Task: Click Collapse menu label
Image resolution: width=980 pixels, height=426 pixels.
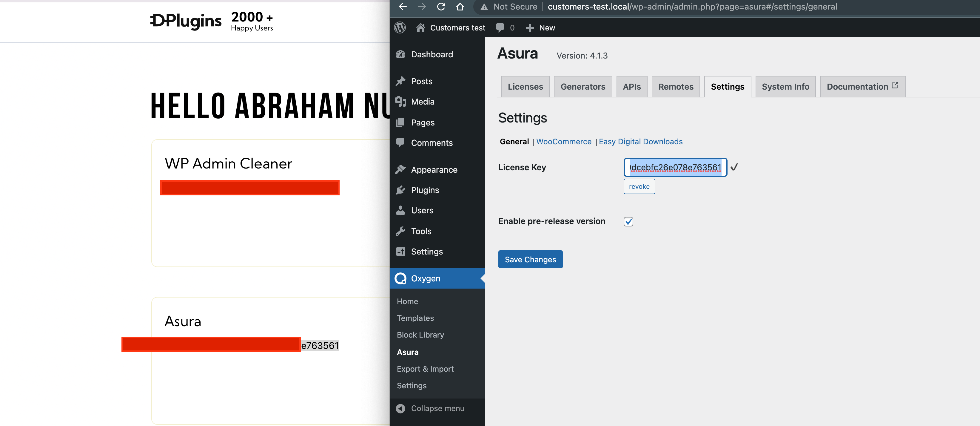Action: pyautogui.click(x=437, y=408)
